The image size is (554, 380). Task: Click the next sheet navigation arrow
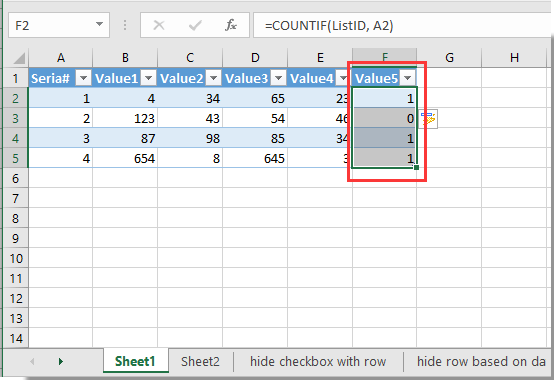[x=61, y=361]
